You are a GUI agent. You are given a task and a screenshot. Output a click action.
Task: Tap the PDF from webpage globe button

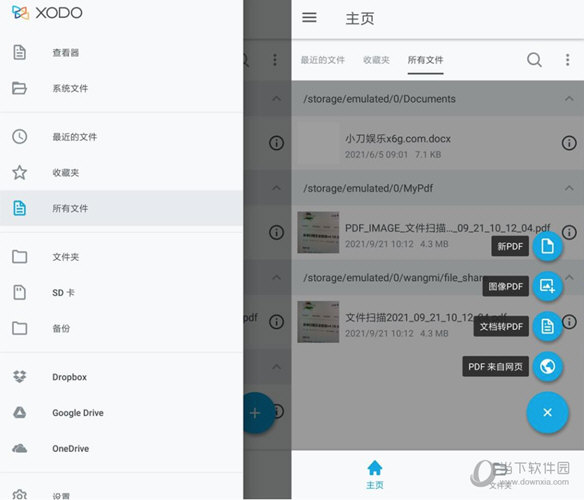pos(547,367)
